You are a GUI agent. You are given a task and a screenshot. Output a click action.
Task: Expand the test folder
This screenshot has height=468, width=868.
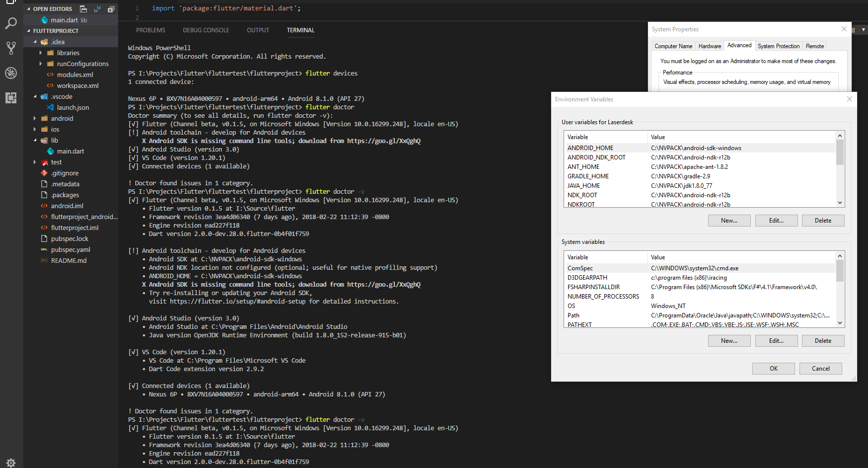pos(35,162)
